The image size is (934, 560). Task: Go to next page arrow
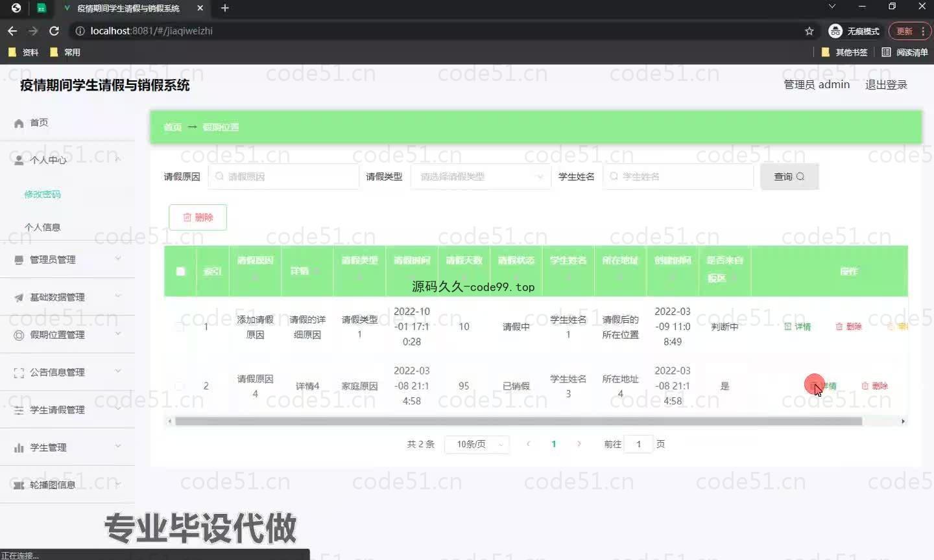pyautogui.click(x=579, y=444)
